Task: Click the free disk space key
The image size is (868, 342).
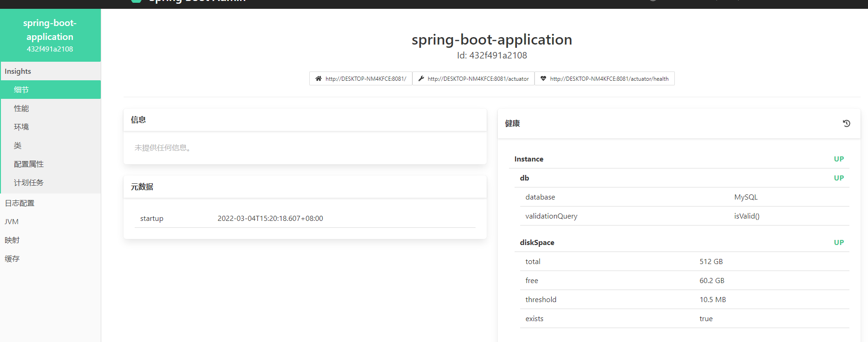Action: point(532,280)
